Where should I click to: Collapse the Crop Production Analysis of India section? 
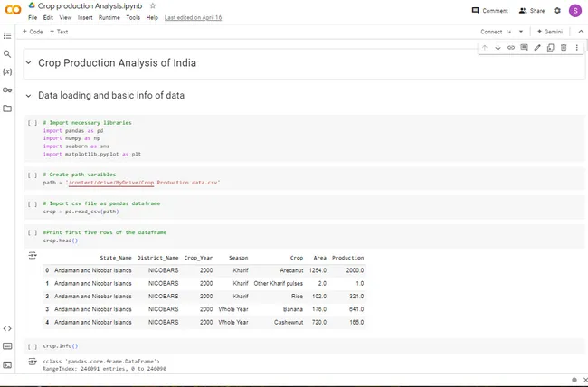point(29,62)
